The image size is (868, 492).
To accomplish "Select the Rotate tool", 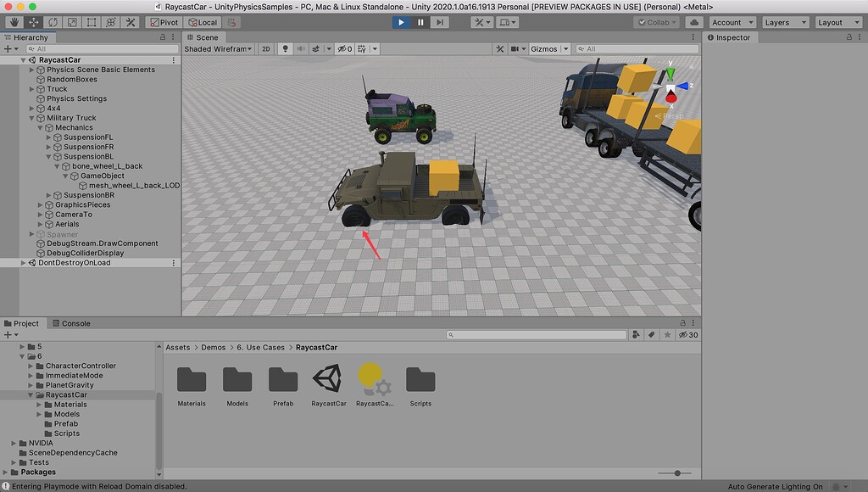I will [x=52, y=22].
